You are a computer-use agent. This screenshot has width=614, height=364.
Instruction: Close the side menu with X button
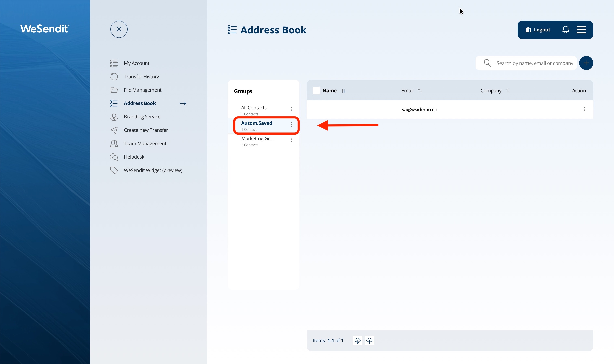coord(119,29)
